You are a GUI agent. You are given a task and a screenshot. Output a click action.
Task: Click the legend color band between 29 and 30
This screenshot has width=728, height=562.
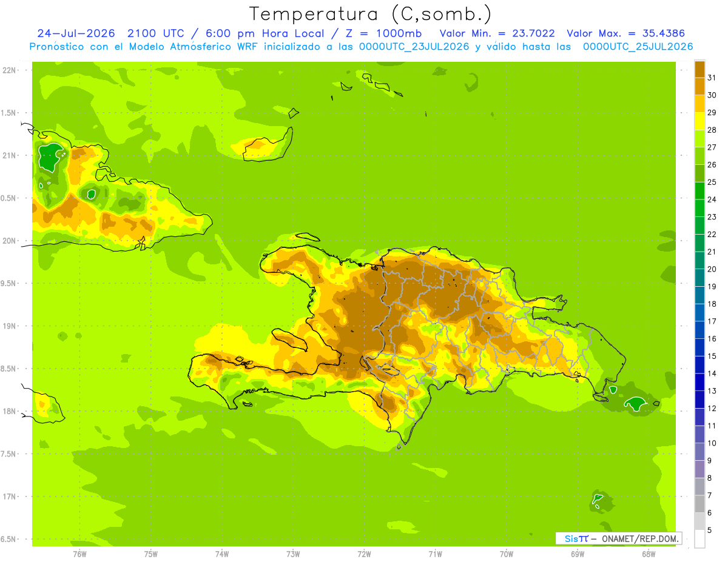[x=699, y=103]
